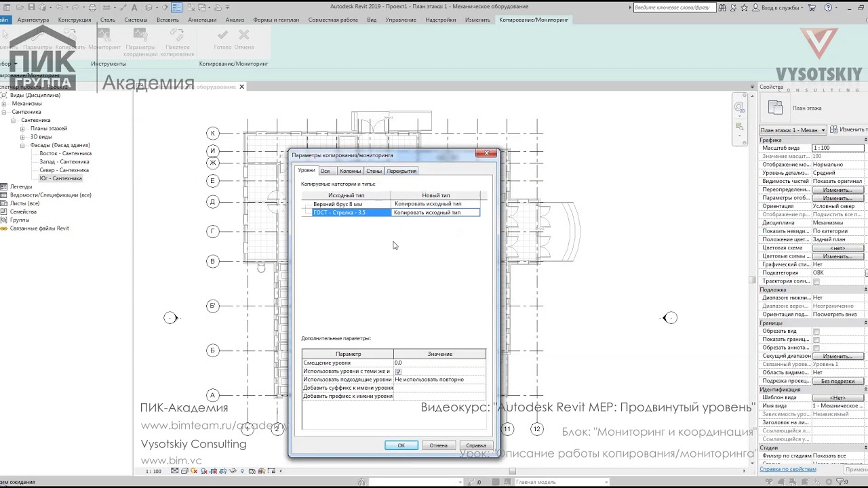868x488 pixels.
Task: Toggle thin lines icon in quick access
Action: (x=176, y=7)
